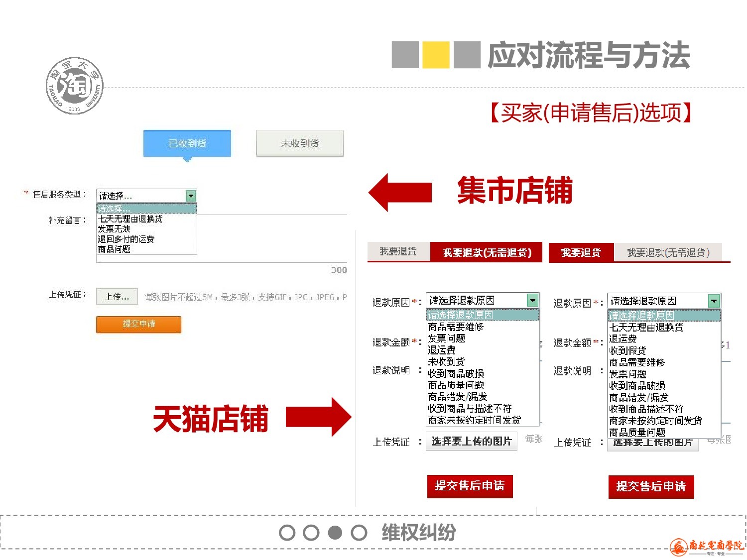Click middle panel 选择要上传的图片 button
The height and width of the screenshot is (560, 747).
point(472,441)
